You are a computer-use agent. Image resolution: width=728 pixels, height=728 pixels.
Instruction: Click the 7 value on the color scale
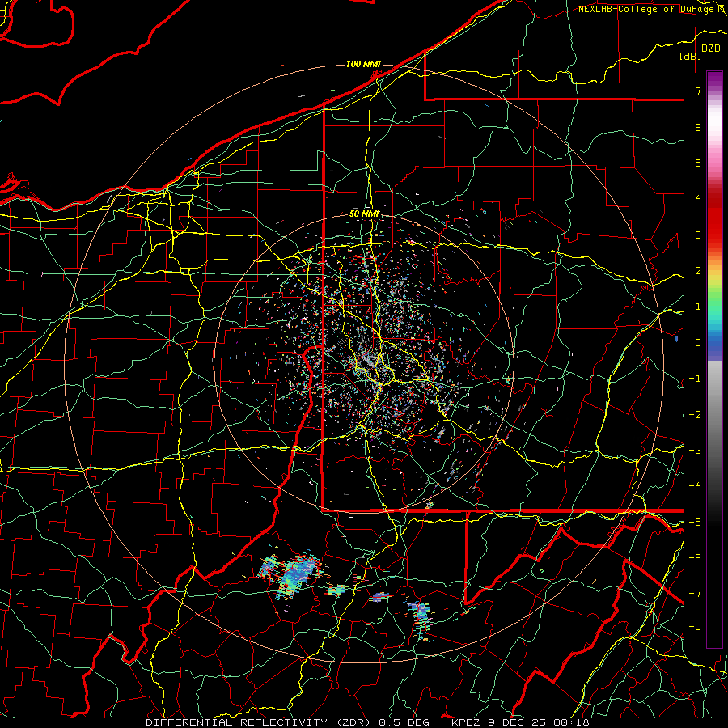[698, 91]
